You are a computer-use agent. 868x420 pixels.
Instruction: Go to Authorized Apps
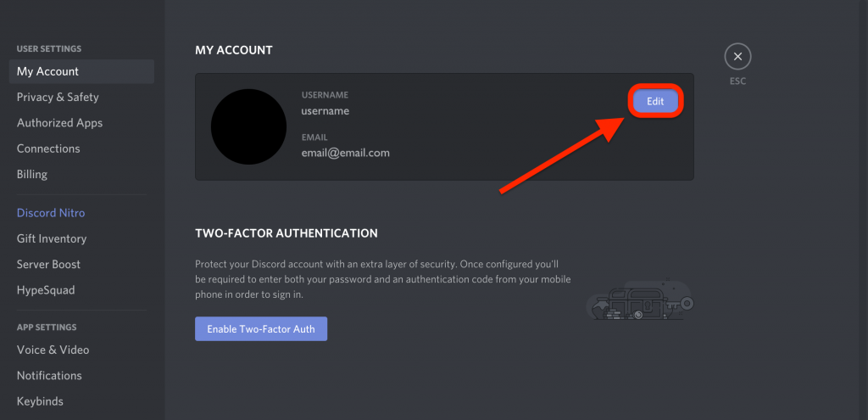[x=81, y=123]
